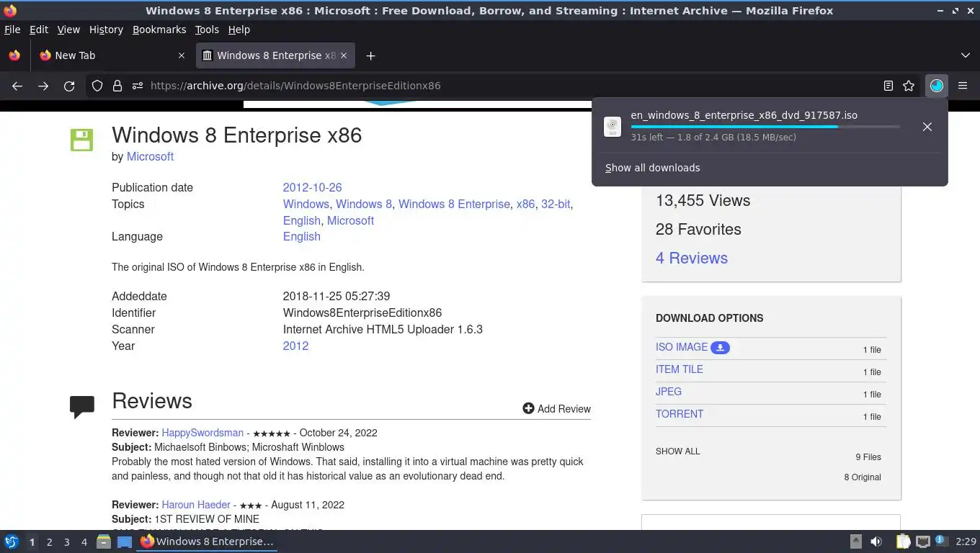Open the site permissions icon

(138, 86)
